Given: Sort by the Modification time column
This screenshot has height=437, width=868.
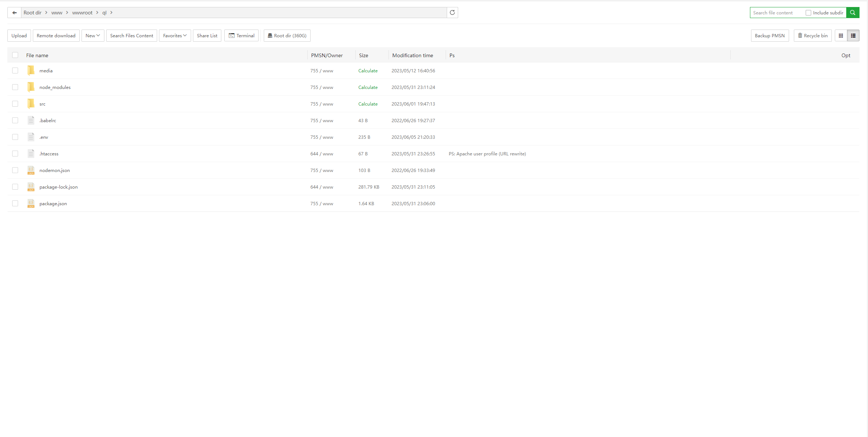Looking at the screenshot, I should (x=412, y=55).
